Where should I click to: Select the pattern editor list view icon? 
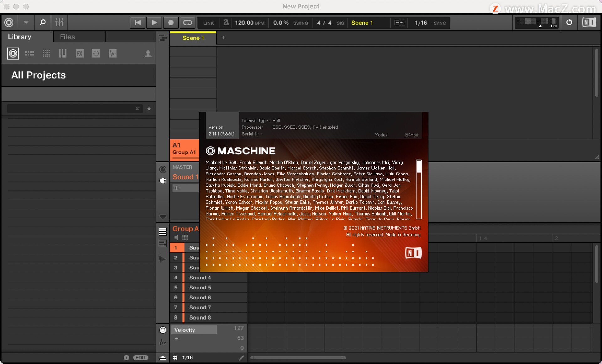click(x=163, y=231)
